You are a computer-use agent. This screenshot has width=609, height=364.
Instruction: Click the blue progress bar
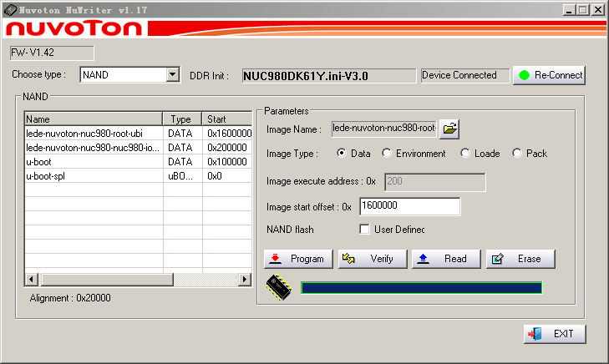click(421, 287)
